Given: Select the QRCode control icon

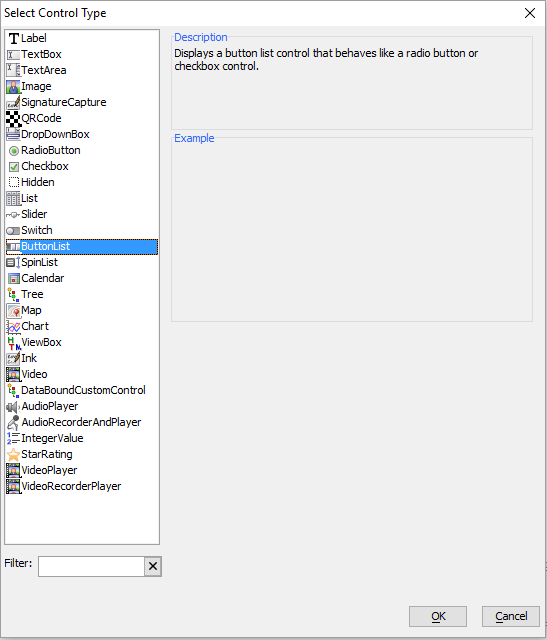Looking at the screenshot, I should click(x=13, y=118).
